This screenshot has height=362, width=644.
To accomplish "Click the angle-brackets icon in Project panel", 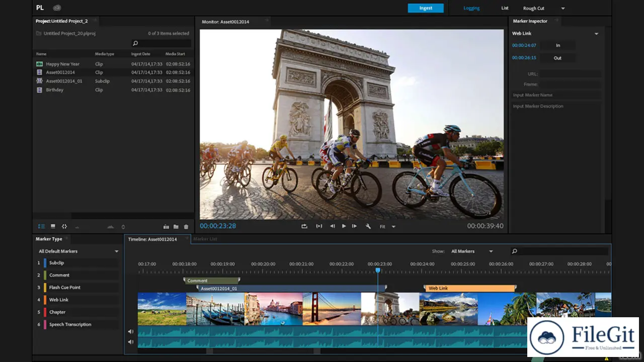I will tap(64, 227).
